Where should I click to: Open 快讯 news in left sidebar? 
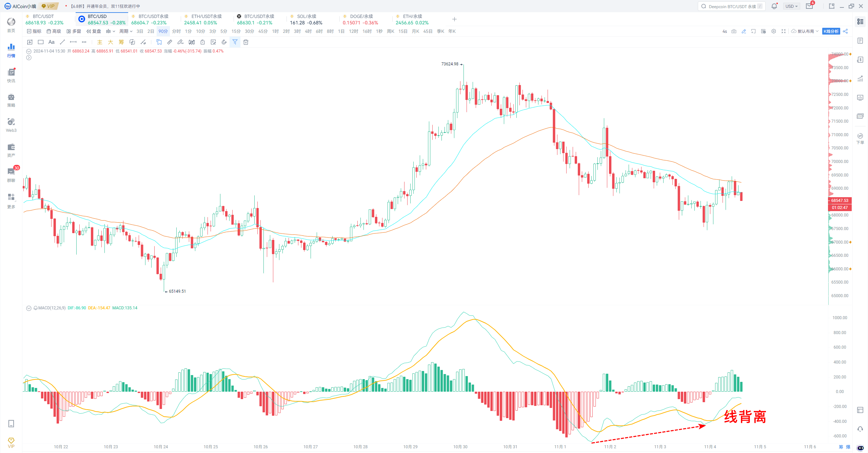[x=11, y=76]
